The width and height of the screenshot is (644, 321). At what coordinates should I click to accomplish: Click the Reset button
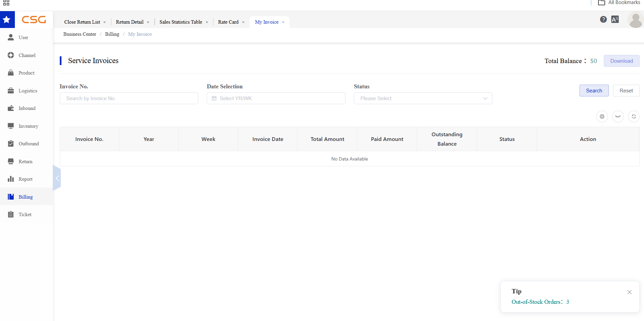(x=626, y=91)
